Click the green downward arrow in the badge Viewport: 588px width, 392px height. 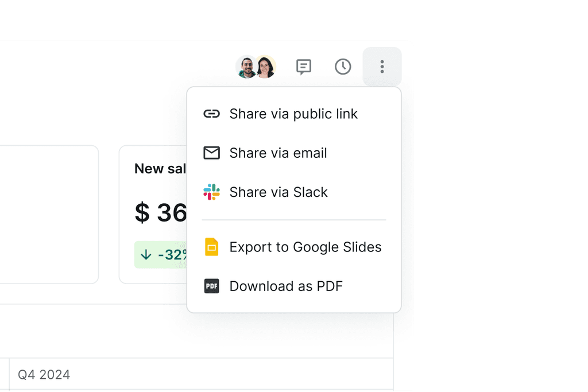pyautogui.click(x=145, y=254)
